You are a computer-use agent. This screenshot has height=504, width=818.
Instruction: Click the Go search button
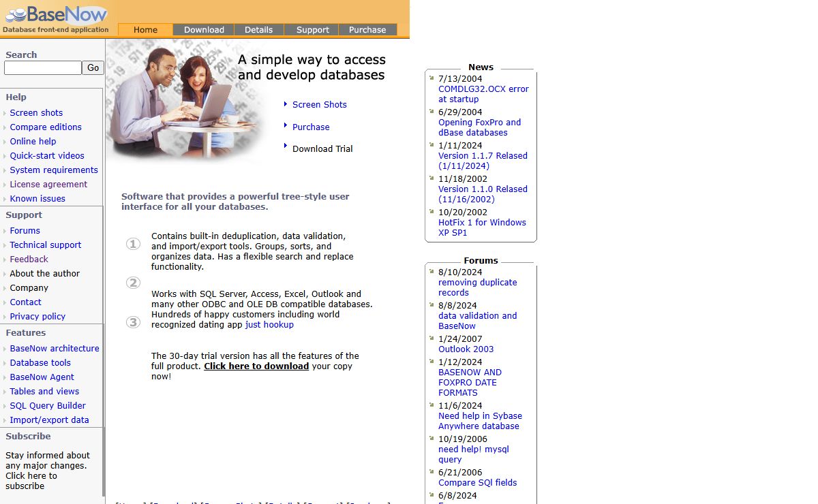coord(93,68)
